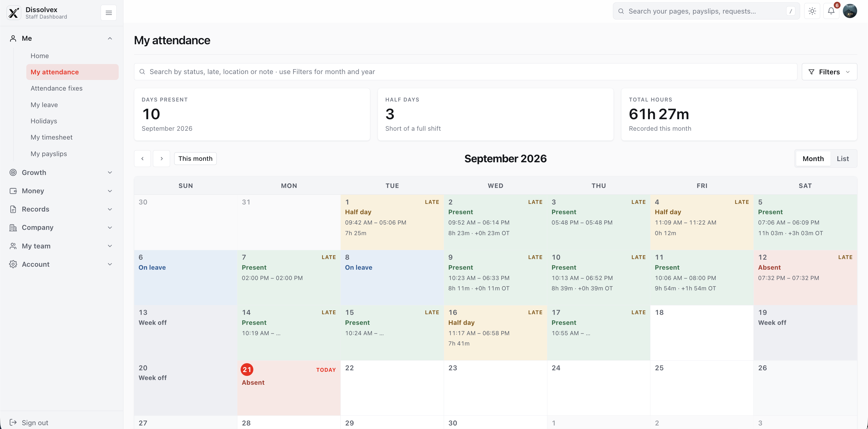This screenshot has height=429, width=868.
Task: Click the Dissolvex X logo icon
Action: tap(14, 13)
